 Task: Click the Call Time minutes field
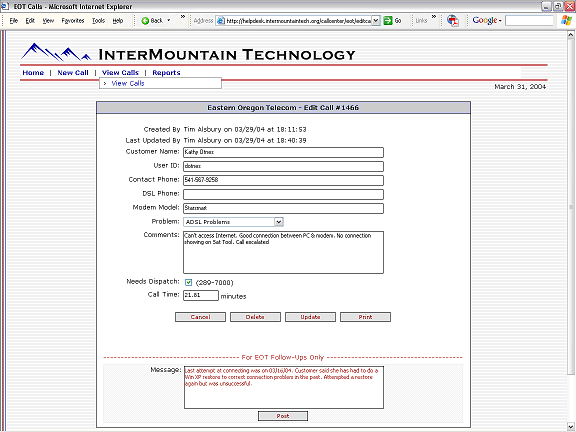point(201,295)
